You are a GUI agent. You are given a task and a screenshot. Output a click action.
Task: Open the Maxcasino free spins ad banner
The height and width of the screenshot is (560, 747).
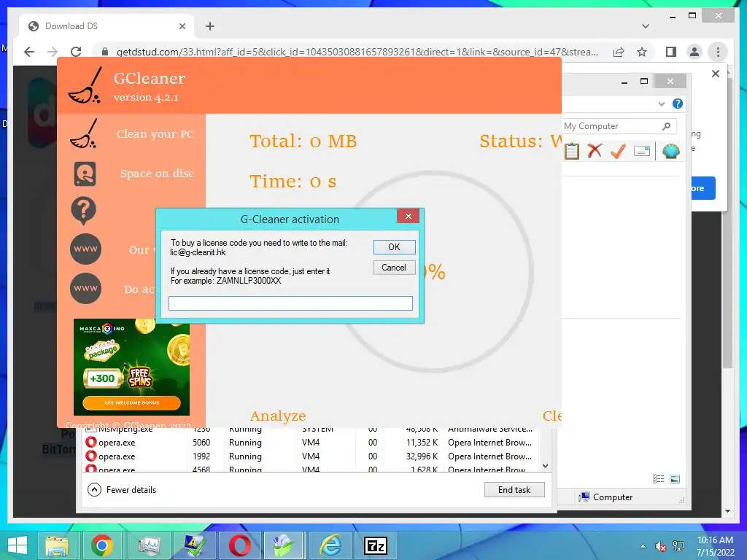pos(131,367)
